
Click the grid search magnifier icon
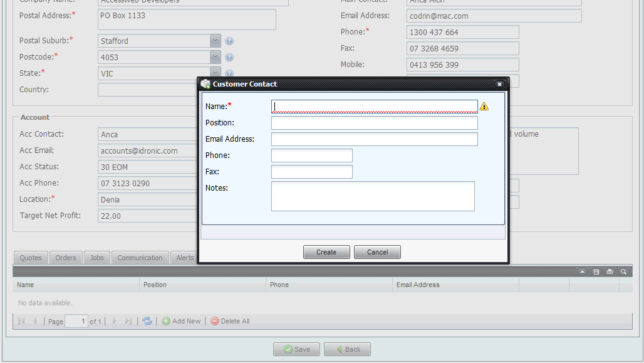pos(623,271)
